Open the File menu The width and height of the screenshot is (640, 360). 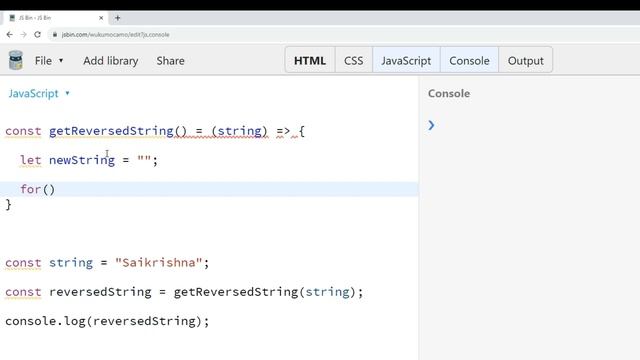pos(49,61)
